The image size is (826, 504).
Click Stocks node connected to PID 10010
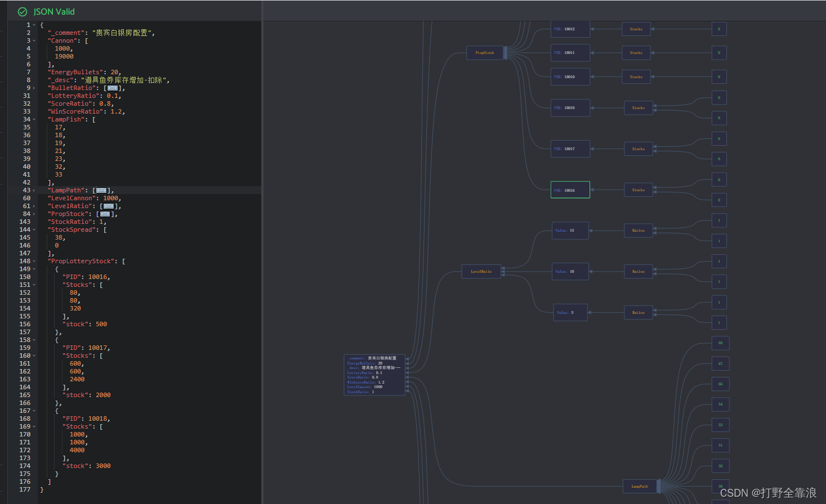(636, 77)
